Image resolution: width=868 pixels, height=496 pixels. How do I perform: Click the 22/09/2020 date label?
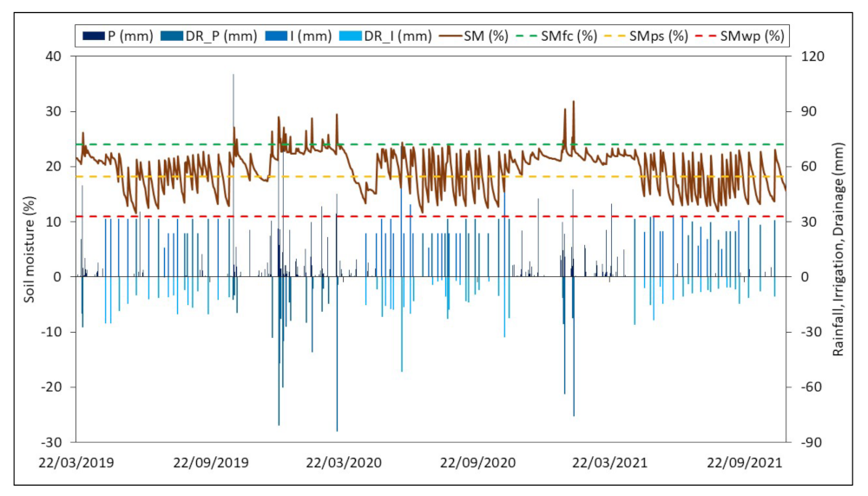(477, 463)
